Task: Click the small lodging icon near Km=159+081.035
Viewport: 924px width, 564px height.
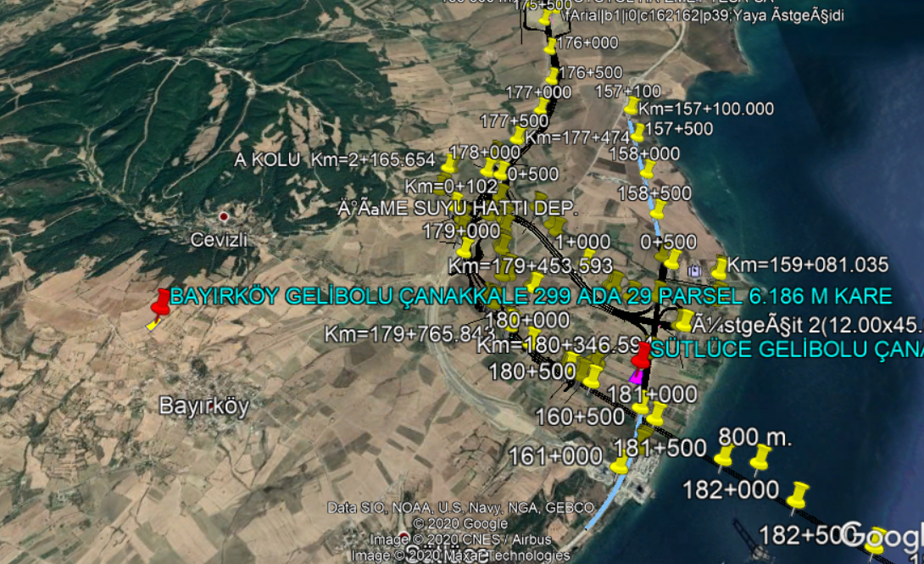Action: pyautogui.click(x=695, y=270)
